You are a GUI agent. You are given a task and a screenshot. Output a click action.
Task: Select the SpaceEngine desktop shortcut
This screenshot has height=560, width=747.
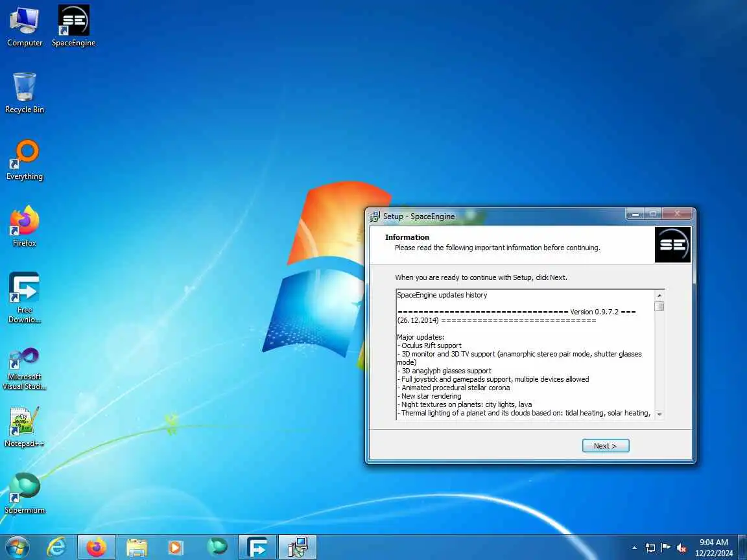coord(73,27)
